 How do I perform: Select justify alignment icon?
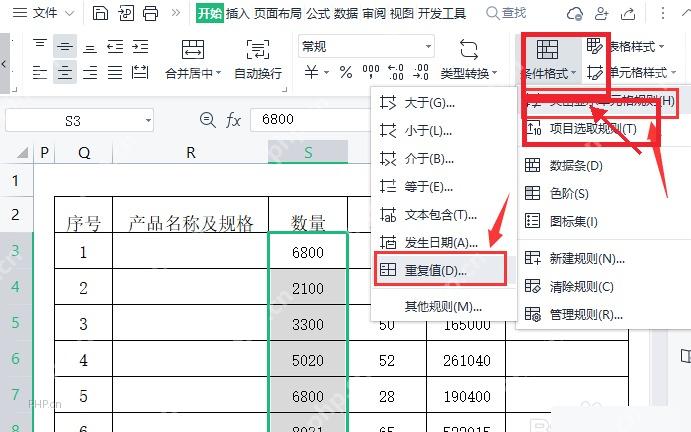tap(115, 72)
